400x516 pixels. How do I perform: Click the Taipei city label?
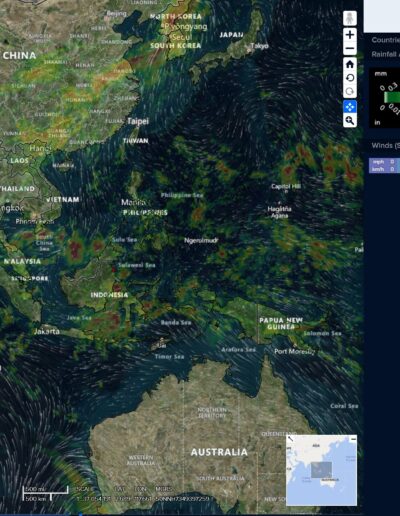[x=138, y=121]
